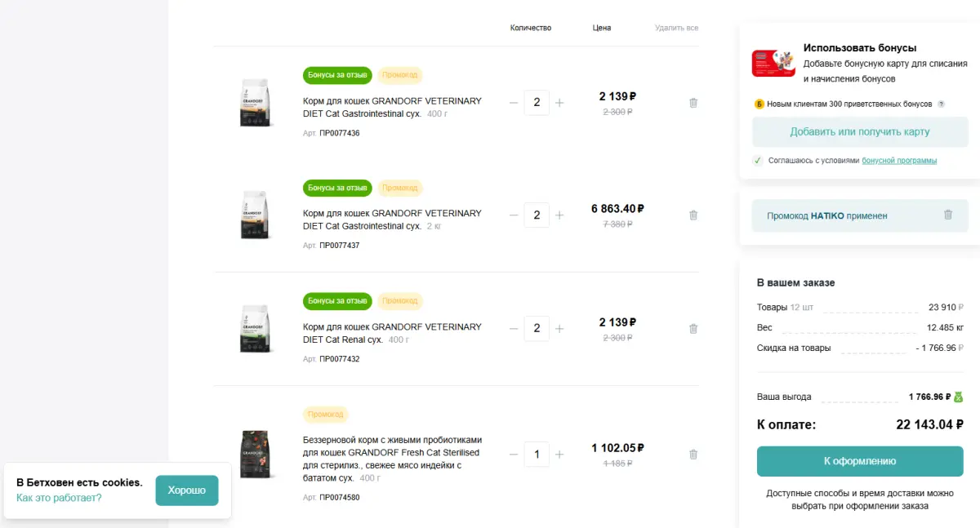Image resolution: width=980 pixels, height=528 pixels.
Task: Open Как это работает? cookies link
Action: [x=59, y=498]
